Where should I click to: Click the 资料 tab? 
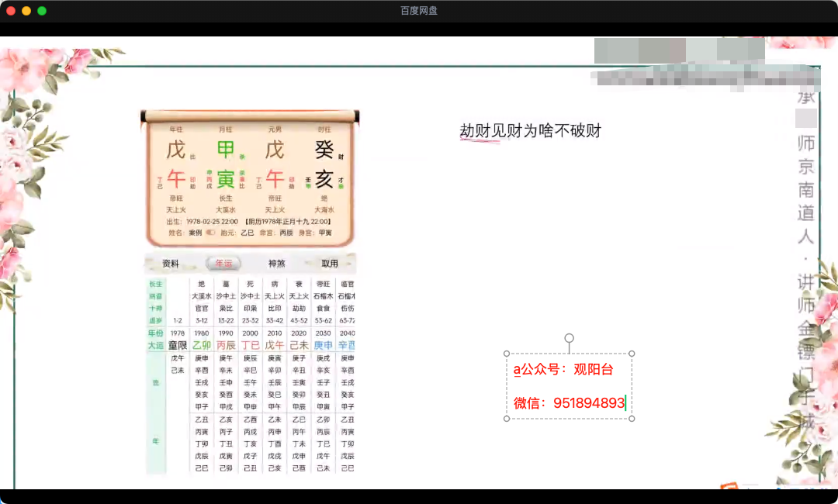coord(170,264)
